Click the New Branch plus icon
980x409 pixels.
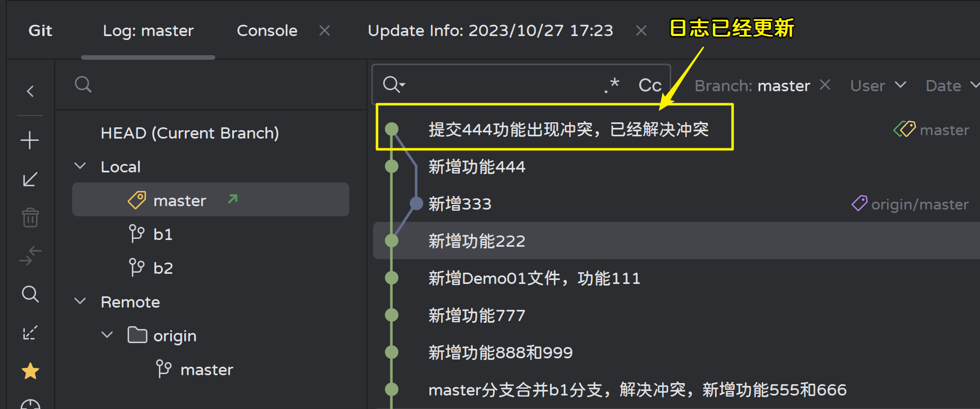pos(30,140)
